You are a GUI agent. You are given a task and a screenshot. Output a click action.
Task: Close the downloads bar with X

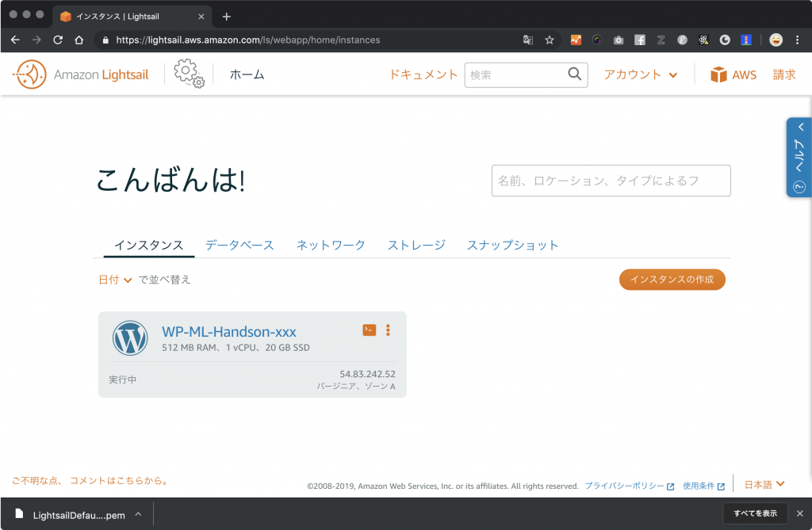(800, 513)
